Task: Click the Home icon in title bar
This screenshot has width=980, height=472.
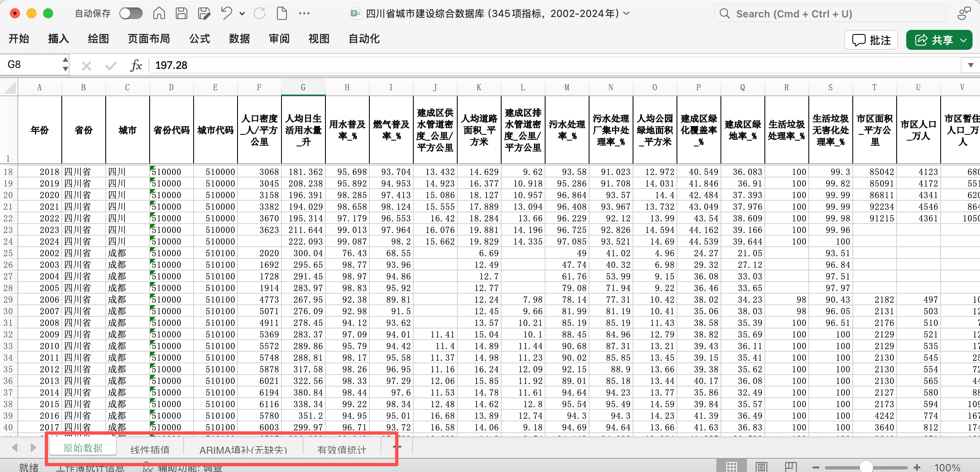Action: (159, 14)
